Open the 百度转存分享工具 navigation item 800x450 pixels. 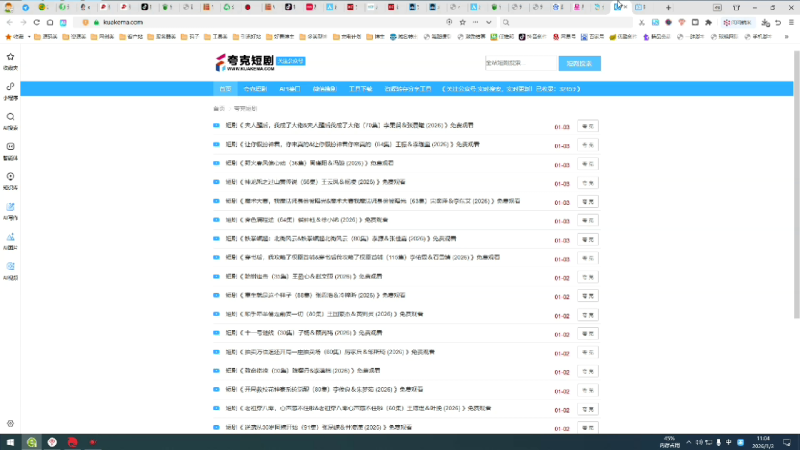click(408, 89)
